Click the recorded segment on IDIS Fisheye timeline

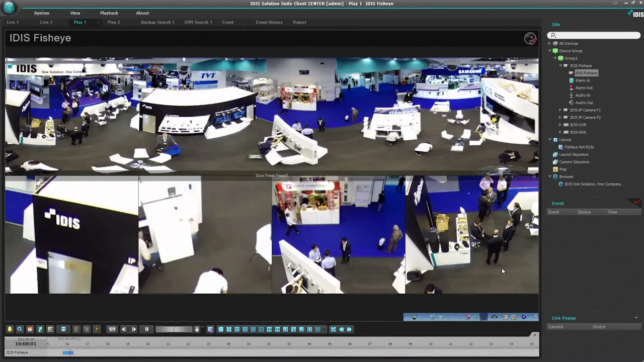[68, 352]
